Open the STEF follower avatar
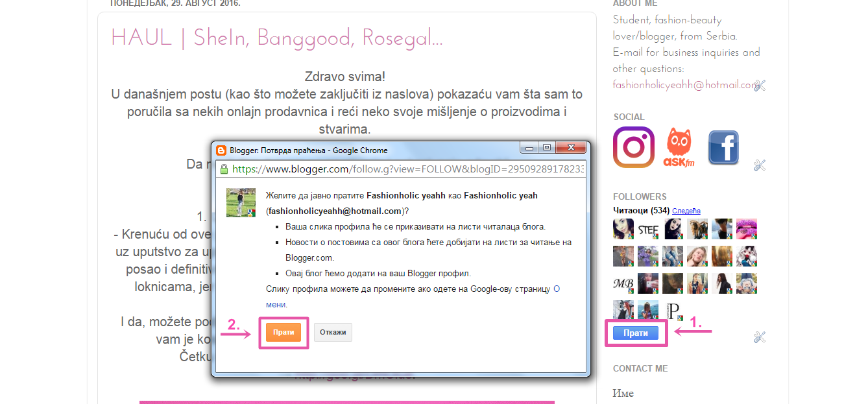The width and height of the screenshot is (868, 404). coord(648,229)
